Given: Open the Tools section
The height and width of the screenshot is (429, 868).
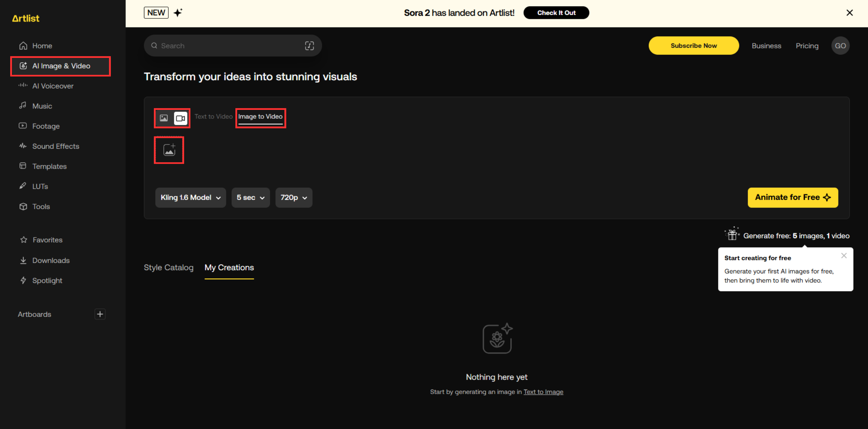Looking at the screenshot, I should tap(41, 206).
